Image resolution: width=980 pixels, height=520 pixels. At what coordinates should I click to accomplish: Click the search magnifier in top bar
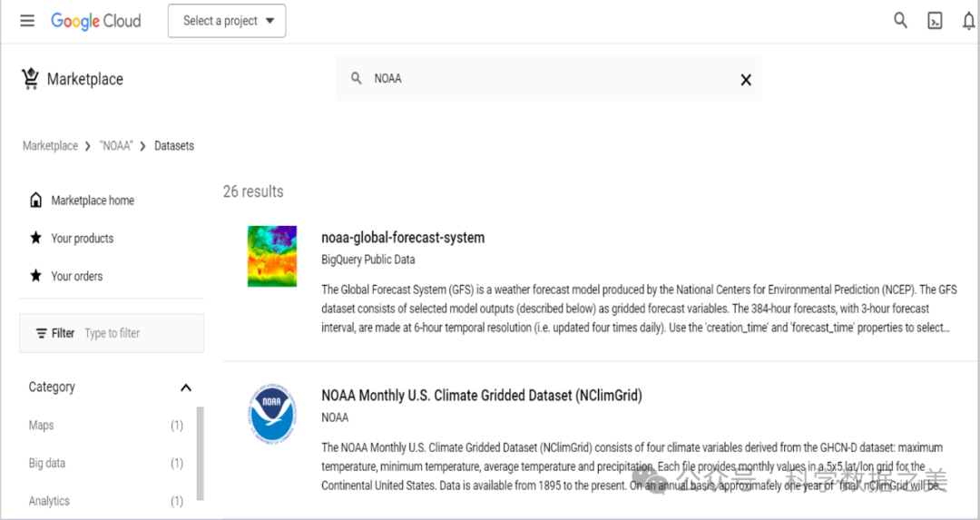click(900, 21)
